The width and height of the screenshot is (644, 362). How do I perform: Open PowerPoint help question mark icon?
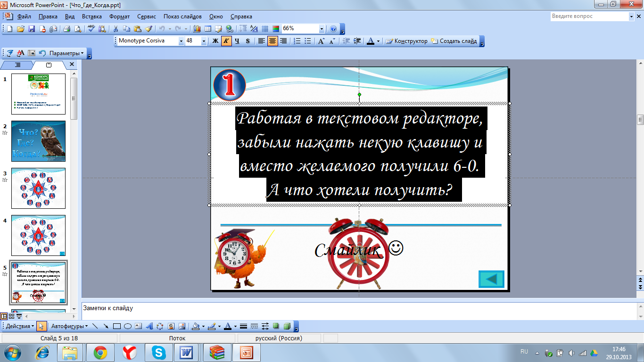click(333, 29)
